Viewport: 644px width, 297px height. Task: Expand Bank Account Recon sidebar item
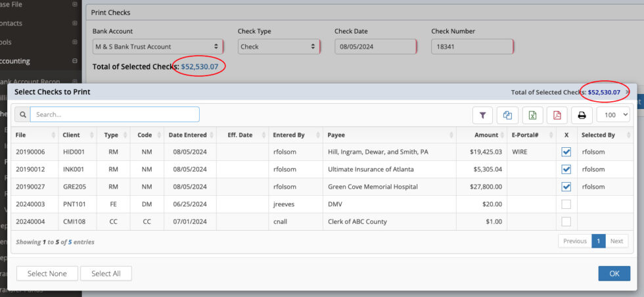pos(75,81)
